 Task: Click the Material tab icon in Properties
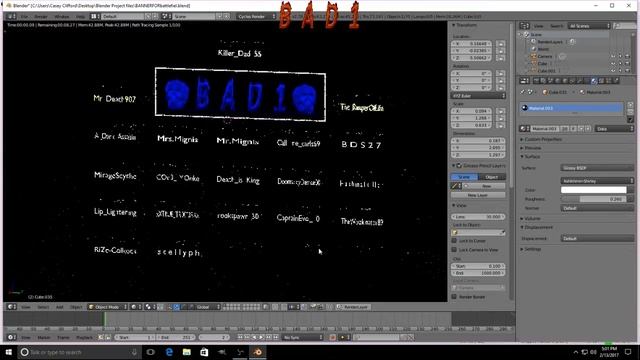(x=593, y=81)
